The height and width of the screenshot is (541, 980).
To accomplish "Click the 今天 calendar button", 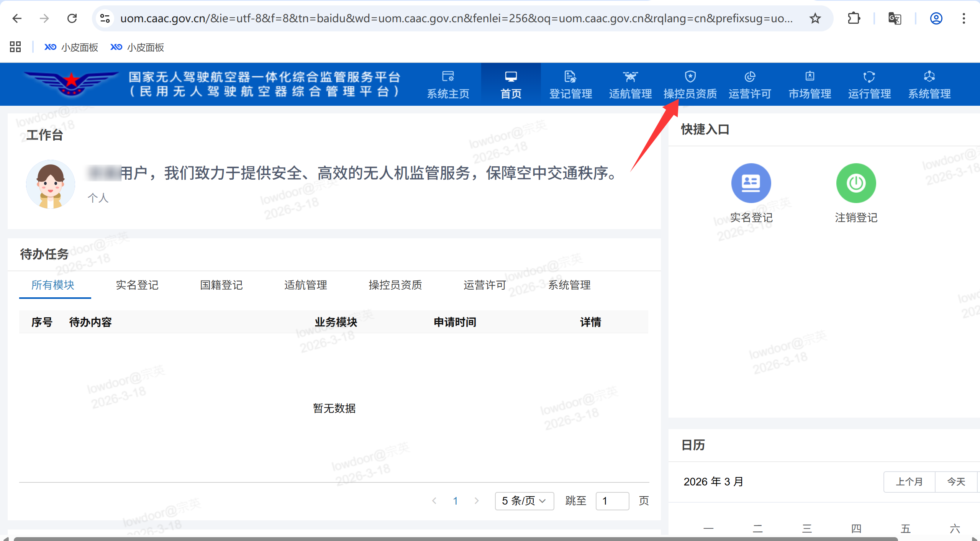I will [x=956, y=482].
